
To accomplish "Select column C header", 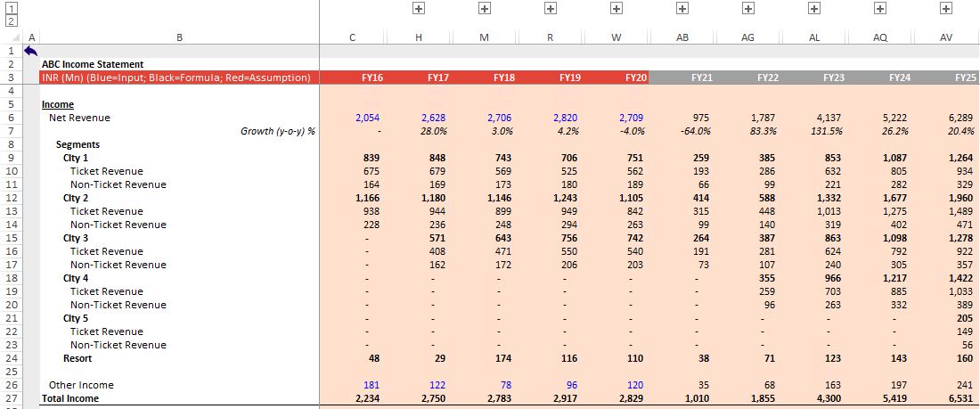I will click(353, 37).
